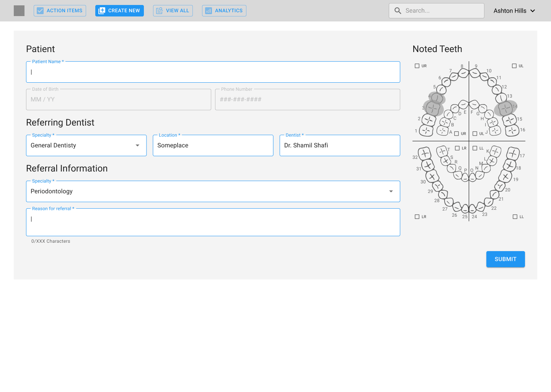This screenshot has height=392, width=551.
Task: Select tooth 16 on chart
Action: point(512,131)
